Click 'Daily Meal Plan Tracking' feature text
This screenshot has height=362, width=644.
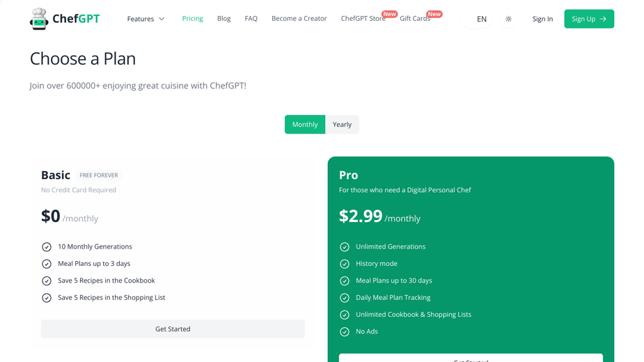393,297
